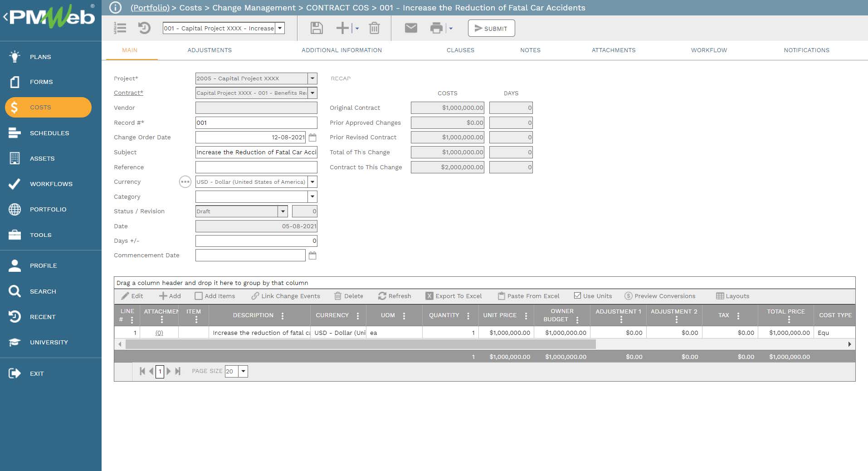
Task: Switch to the Attachments tab
Action: [x=614, y=50]
